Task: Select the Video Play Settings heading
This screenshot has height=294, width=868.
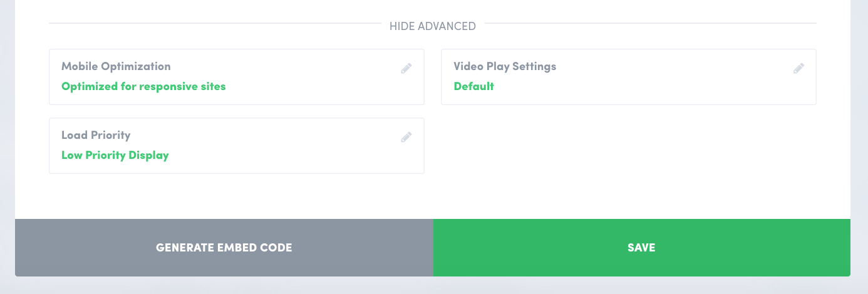Action: [x=505, y=66]
